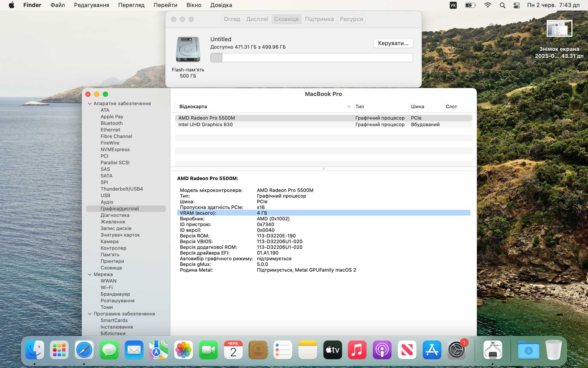Open App Store in the Dock
The image size is (588, 368).
coord(432,350)
